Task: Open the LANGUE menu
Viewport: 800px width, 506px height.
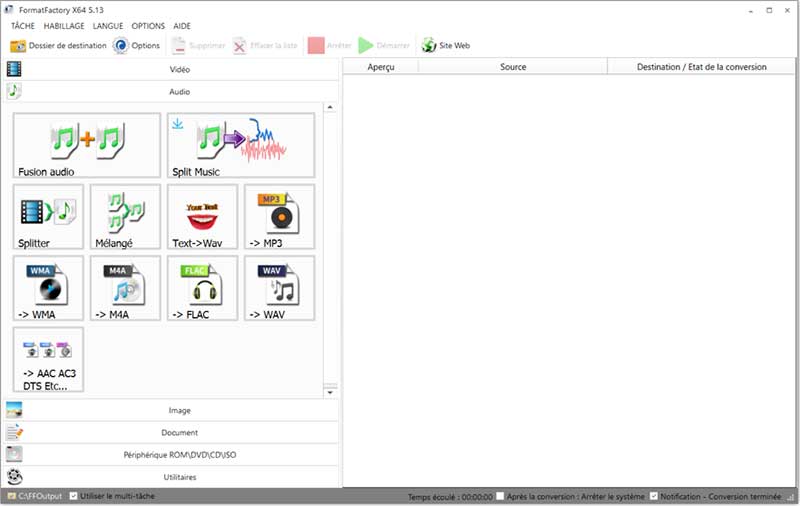Action: (108, 26)
